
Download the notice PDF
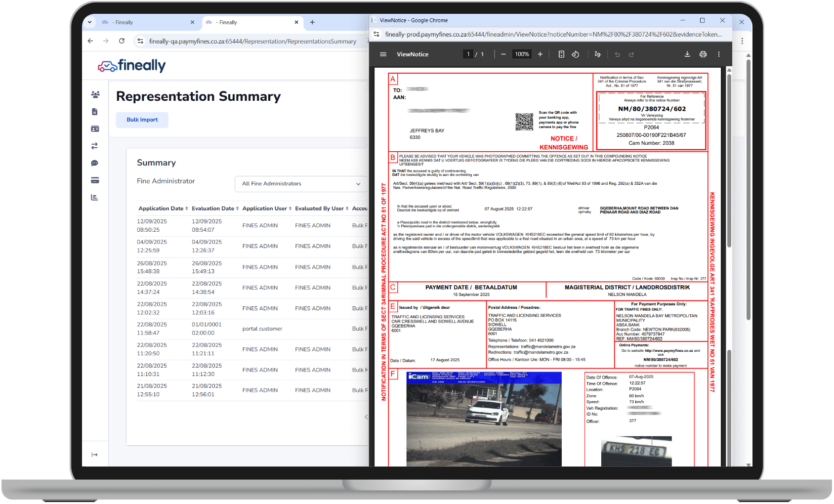[x=687, y=54]
